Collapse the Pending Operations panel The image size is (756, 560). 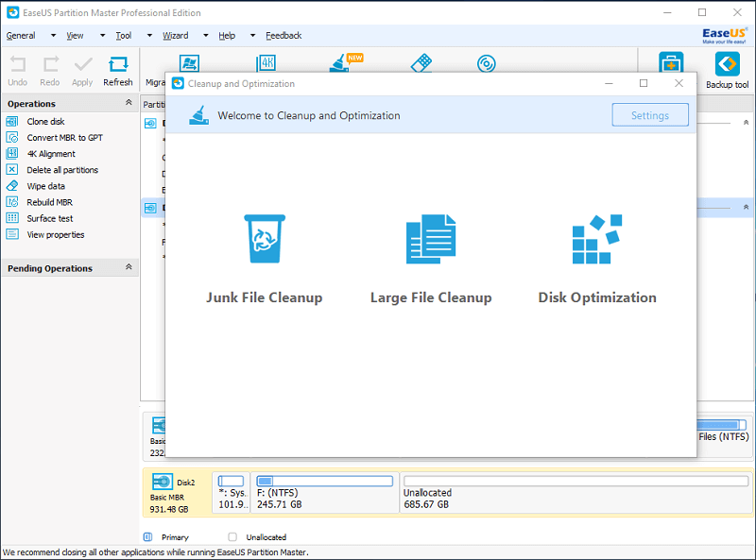pyautogui.click(x=129, y=268)
